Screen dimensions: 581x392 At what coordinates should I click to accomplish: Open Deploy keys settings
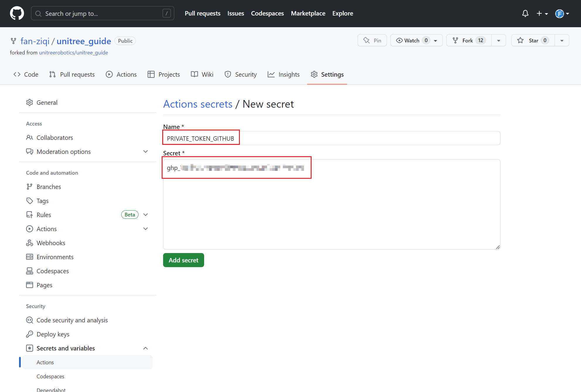(88, 334)
